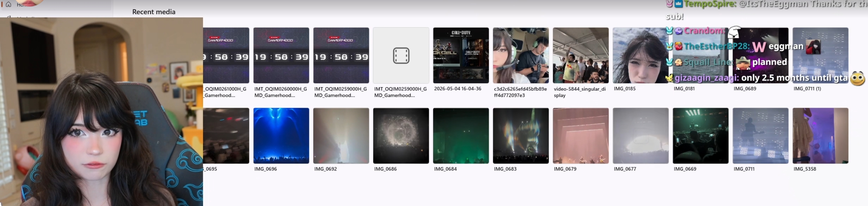The width and height of the screenshot is (868, 206).
Task: Click the 'Recent media' heading
Action: [154, 12]
